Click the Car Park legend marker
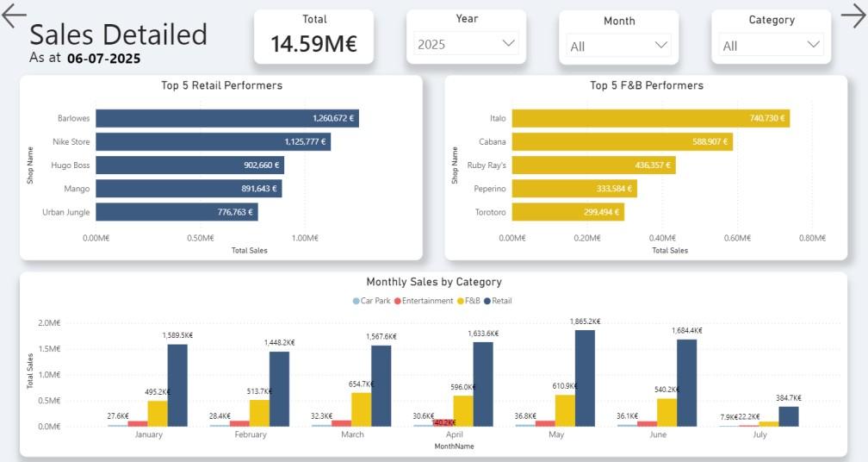The width and height of the screenshot is (868, 462). tap(356, 301)
